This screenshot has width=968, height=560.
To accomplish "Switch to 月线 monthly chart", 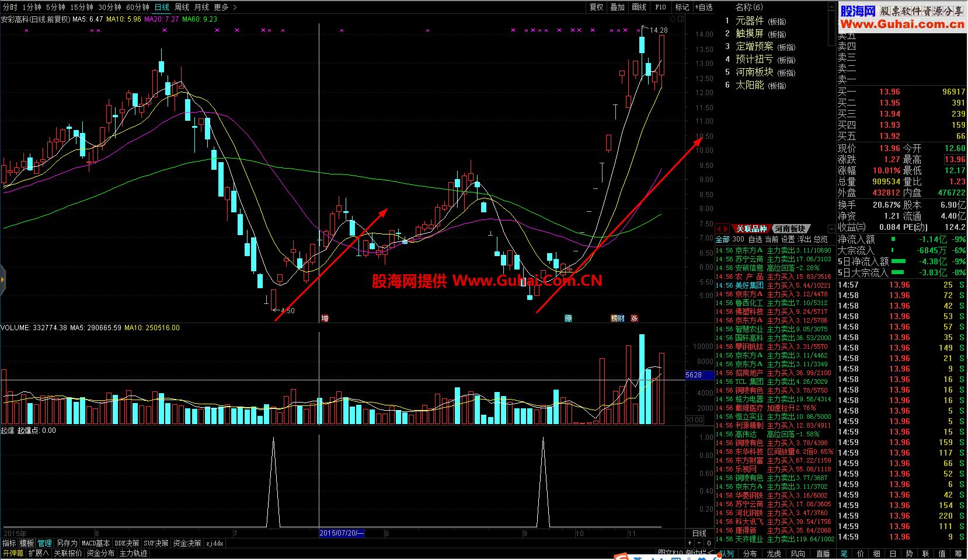I will click(x=201, y=7).
